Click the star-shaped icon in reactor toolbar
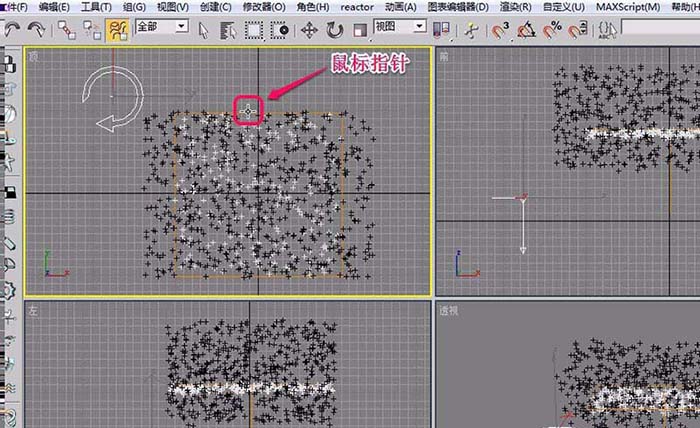This screenshot has width=700, height=428. click(9, 162)
